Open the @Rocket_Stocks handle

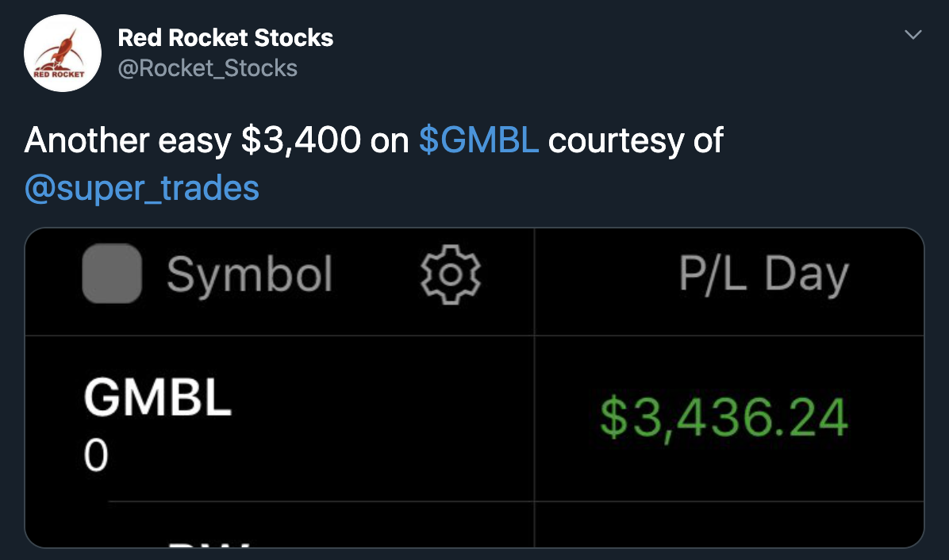pyautogui.click(x=207, y=68)
